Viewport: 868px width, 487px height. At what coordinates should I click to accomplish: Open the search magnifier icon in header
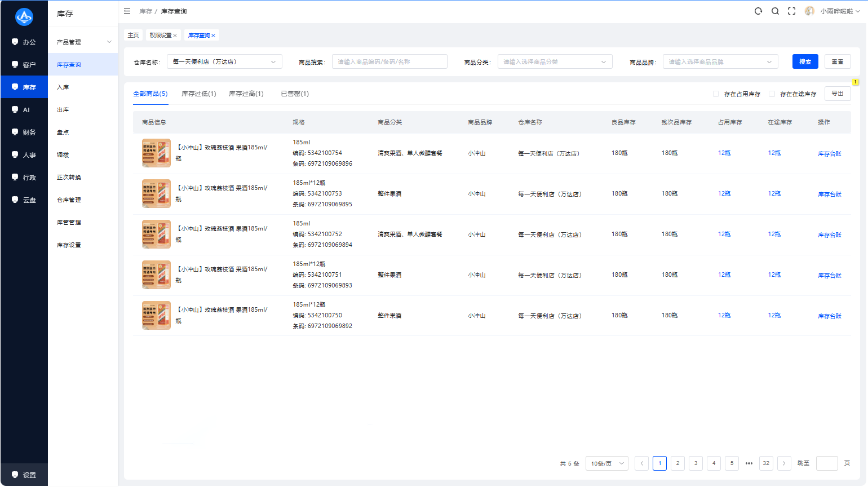tap(776, 11)
